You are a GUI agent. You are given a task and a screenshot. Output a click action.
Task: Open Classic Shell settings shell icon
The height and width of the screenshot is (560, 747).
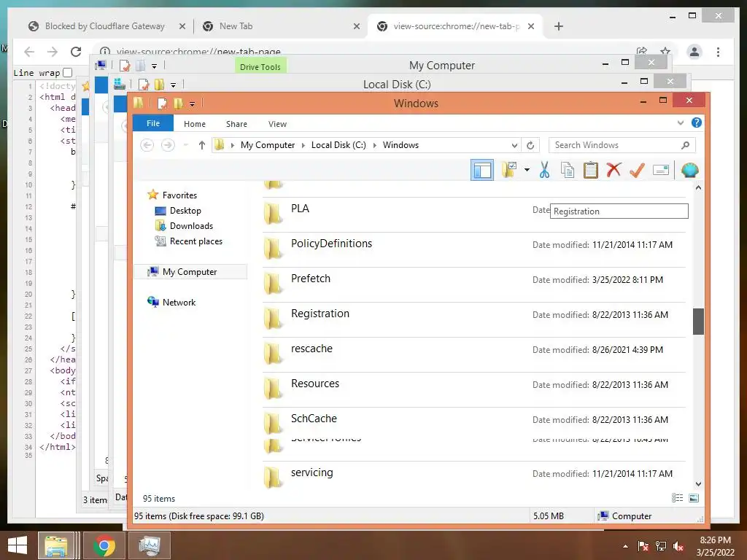pos(689,170)
